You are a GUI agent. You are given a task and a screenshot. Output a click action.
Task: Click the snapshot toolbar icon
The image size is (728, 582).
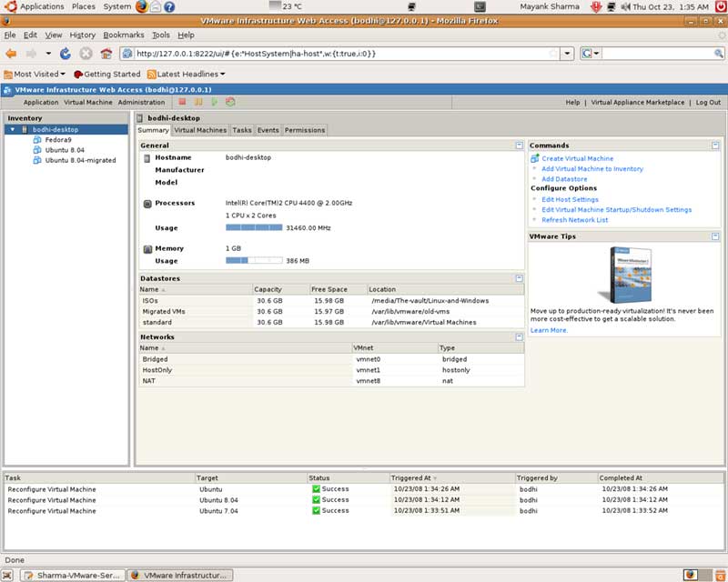229,103
